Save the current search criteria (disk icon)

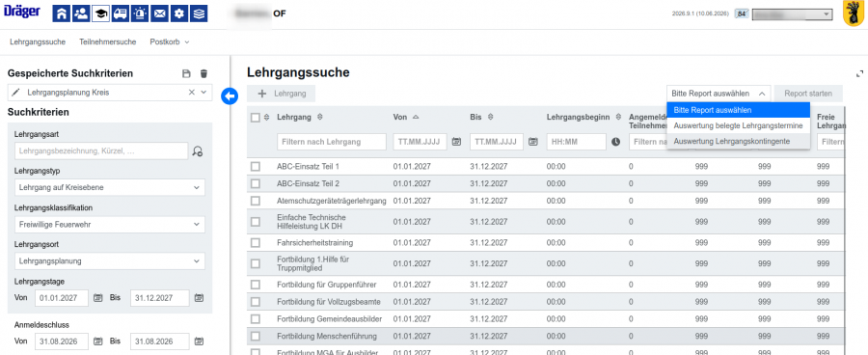(x=186, y=73)
